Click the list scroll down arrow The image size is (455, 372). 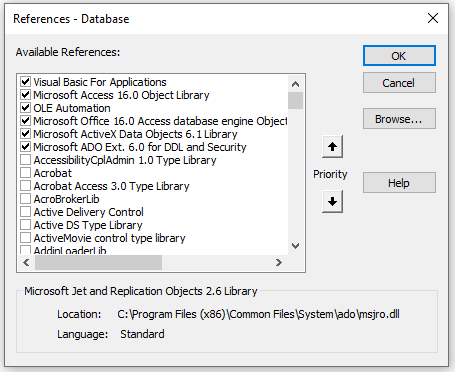pos(295,246)
